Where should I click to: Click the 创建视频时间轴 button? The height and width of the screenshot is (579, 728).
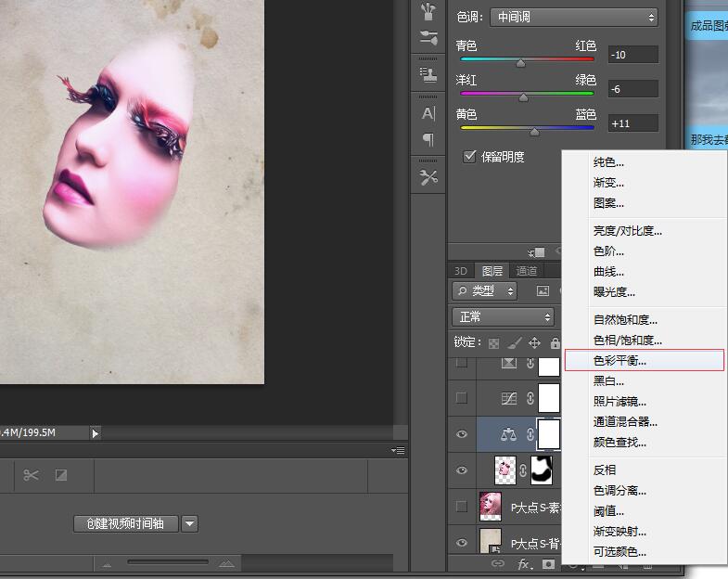point(125,523)
